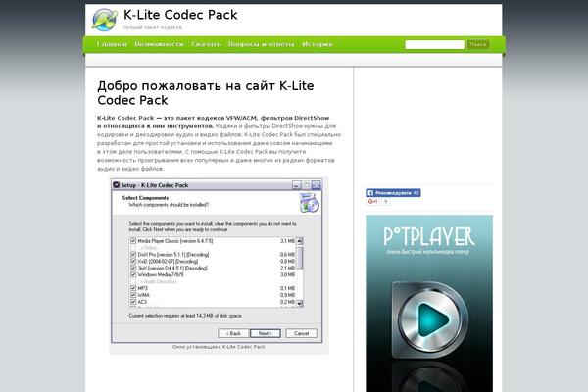
Task: Toggle the MP3 checkbox
Action: (133, 288)
